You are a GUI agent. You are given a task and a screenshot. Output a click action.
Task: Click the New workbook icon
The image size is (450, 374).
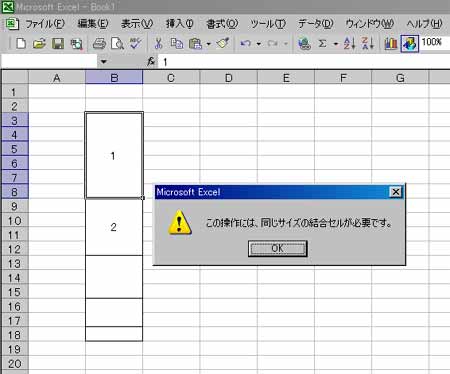point(21,43)
